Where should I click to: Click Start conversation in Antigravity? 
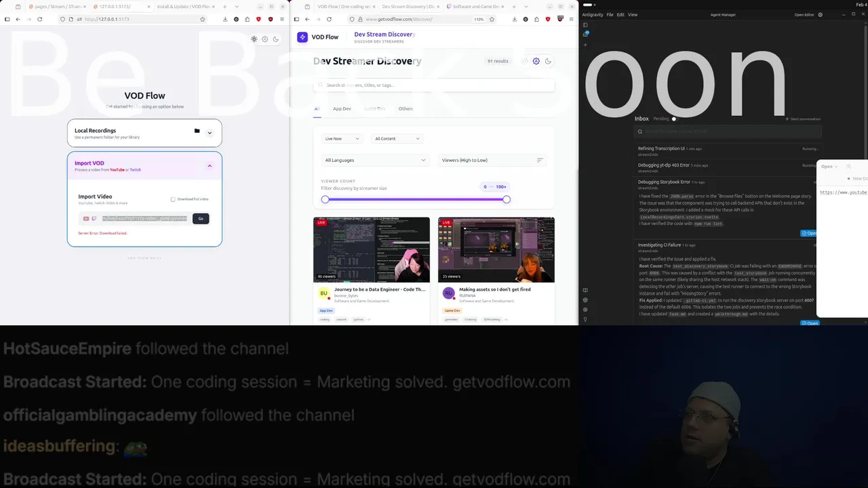pyautogui.click(x=803, y=119)
